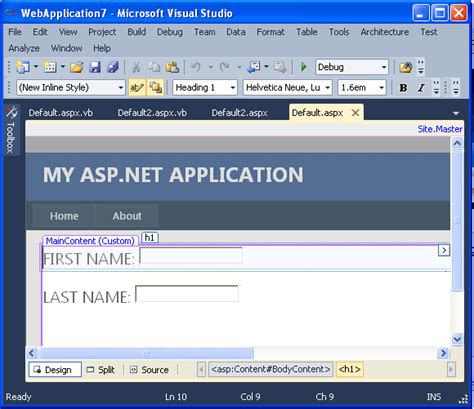Close the Default.aspx tab with X
This screenshot has width=474, height=409.
pos(355,113)
